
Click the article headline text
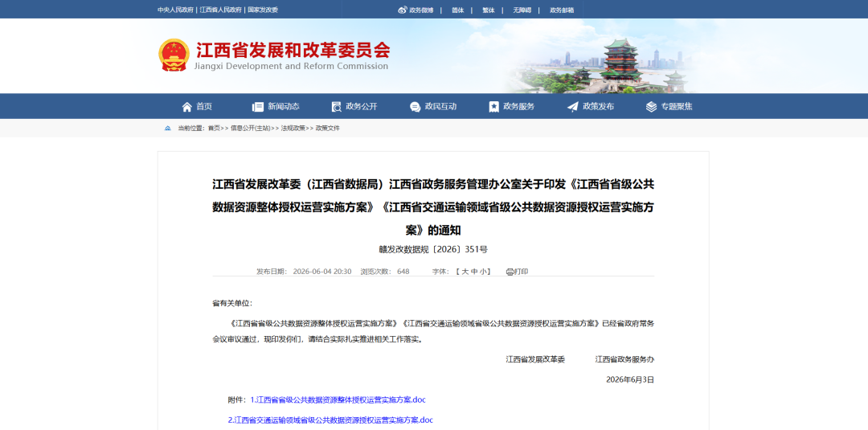tap(433, 207)
